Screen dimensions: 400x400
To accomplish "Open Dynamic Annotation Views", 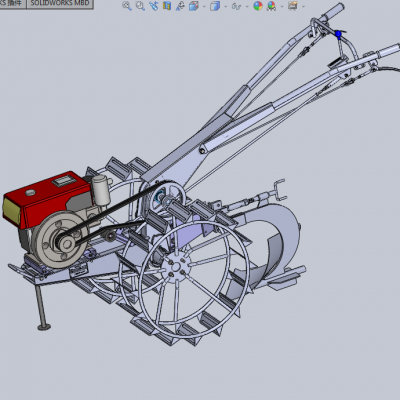I will 180,6.
